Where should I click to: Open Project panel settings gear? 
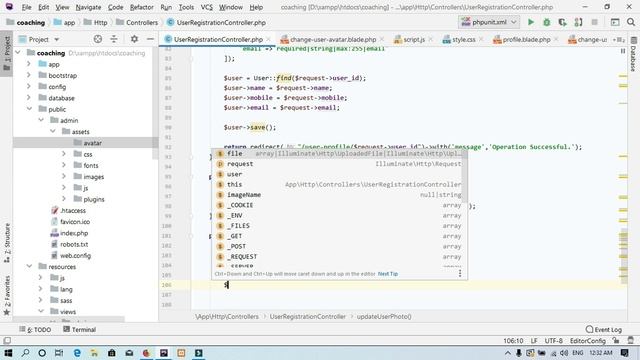[134, 39]
